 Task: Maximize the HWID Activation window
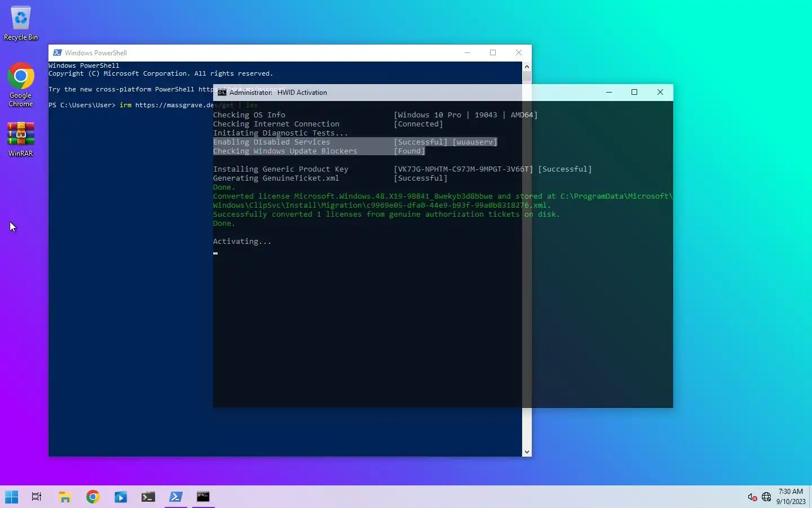click(634, 92)
